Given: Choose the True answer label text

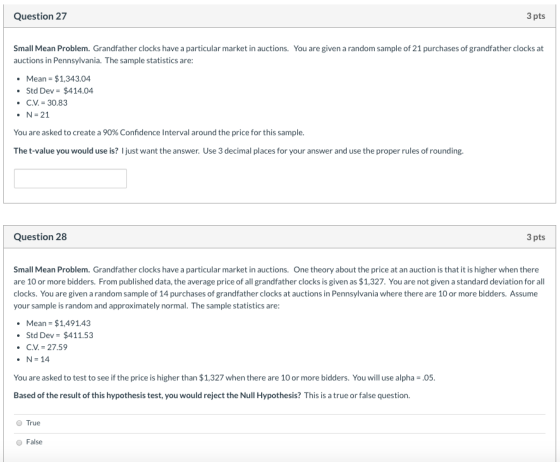Looking at the screenshot, I should pyautogui.click(x=33, y=423).
